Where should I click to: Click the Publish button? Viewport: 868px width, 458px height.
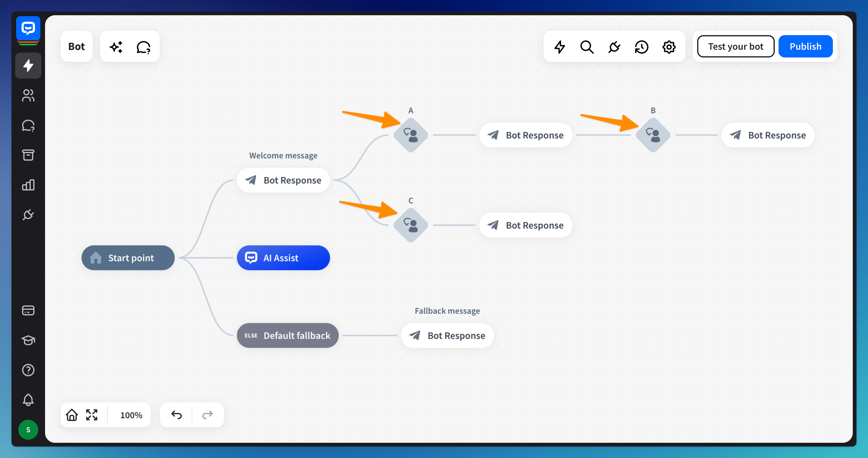pyautogui.click(x=805, y=47)
